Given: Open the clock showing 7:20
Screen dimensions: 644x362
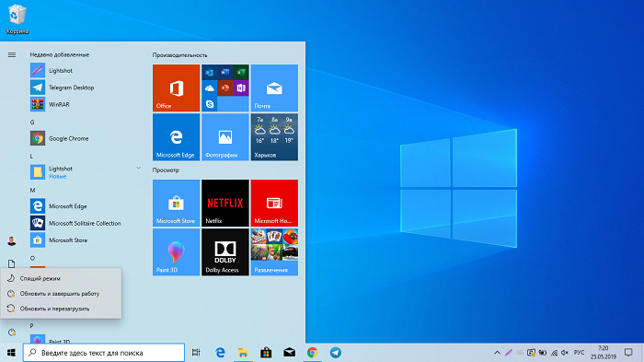Looking at the screenshot, I should click(x=604, y=353).
